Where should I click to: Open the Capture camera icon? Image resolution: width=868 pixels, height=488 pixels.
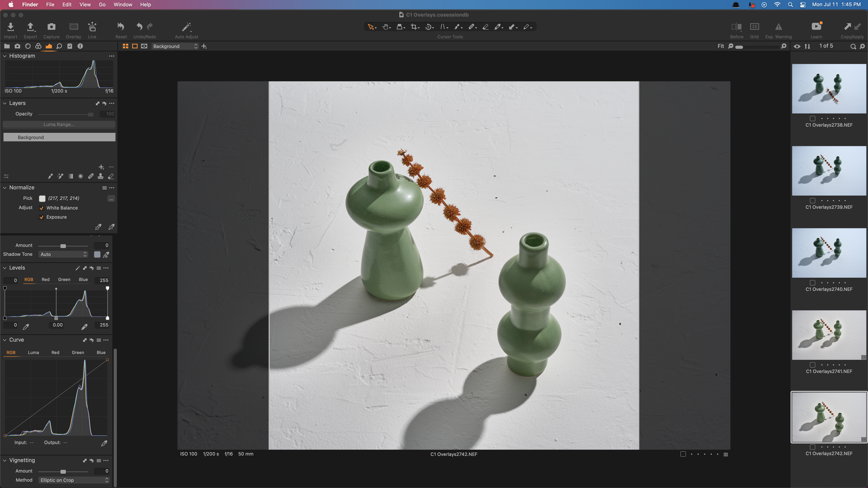(51, 27)
